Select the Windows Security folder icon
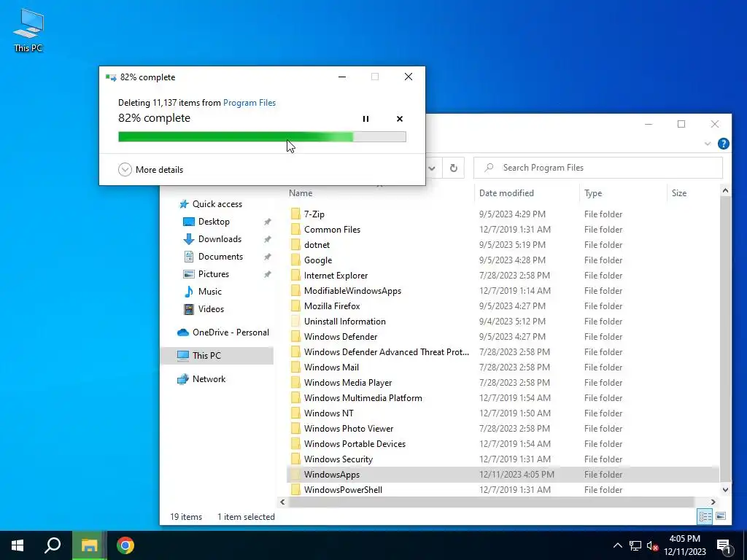The width and height of the screenshot is (747, 560). tap(295, 459)
